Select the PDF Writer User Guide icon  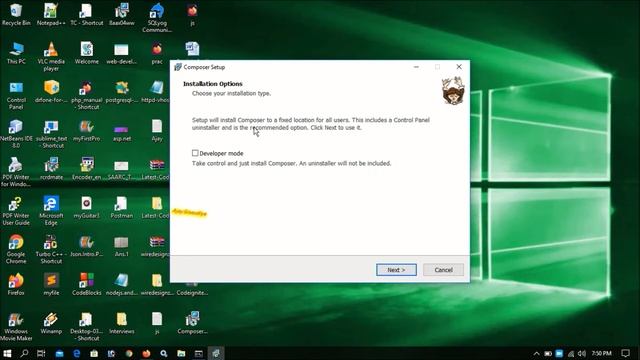(x=16, y=211)
